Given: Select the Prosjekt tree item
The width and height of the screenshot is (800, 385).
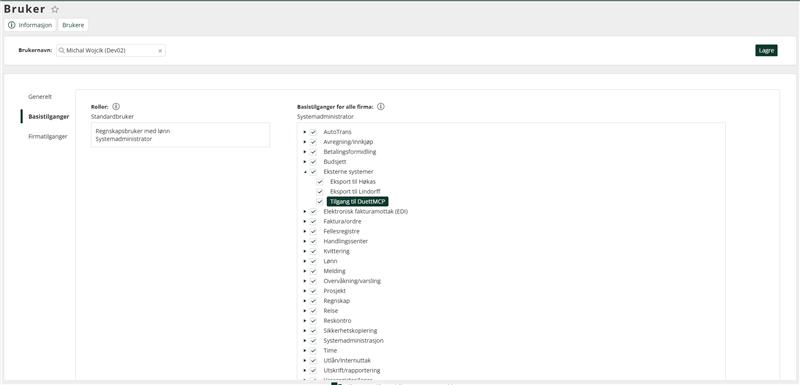Looking at the screenshot, I should pyautogui.click(x=335, y=291).
